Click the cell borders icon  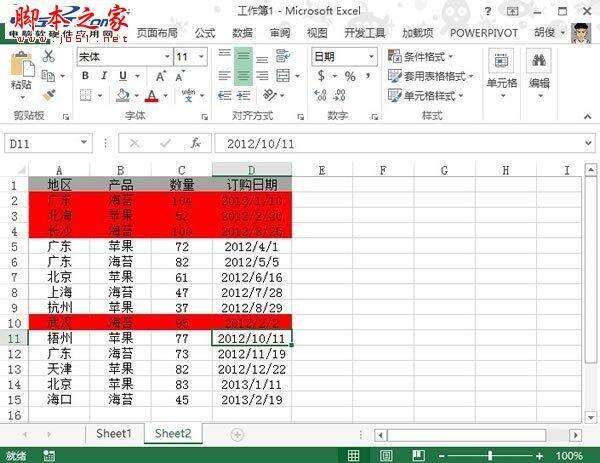86,95
